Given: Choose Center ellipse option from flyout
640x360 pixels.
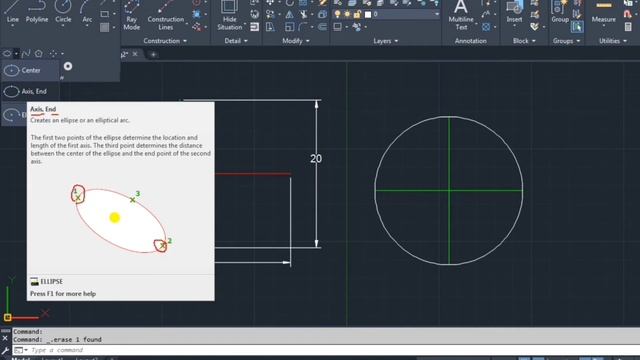Looking at the screenshot, I should click(x=30, y=70).
